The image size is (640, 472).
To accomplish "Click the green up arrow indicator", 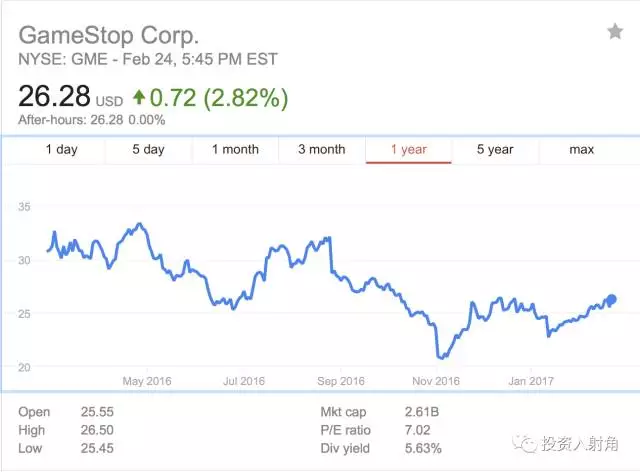I will click(x=139, y=98).
